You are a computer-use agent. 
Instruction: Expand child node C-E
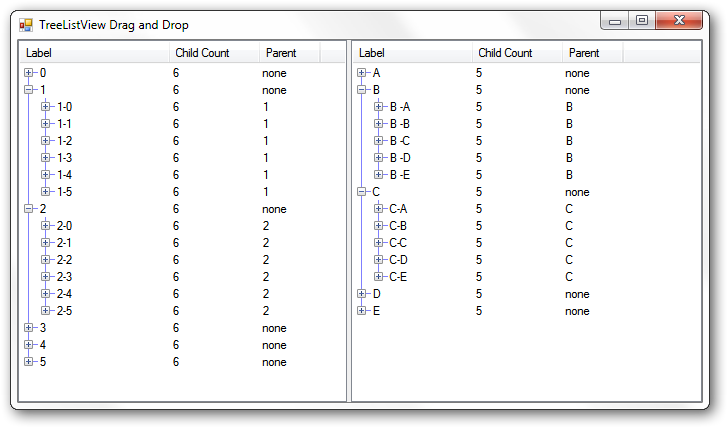378,276
